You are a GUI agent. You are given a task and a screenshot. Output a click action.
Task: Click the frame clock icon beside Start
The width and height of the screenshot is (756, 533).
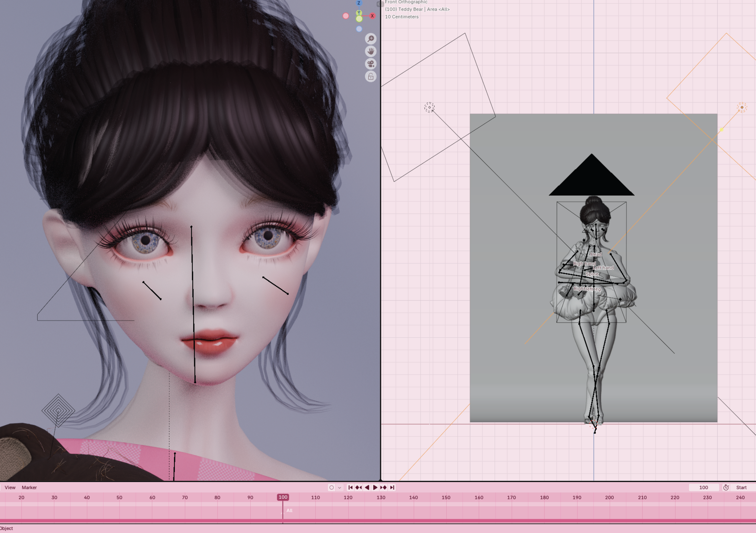point(726,488)
